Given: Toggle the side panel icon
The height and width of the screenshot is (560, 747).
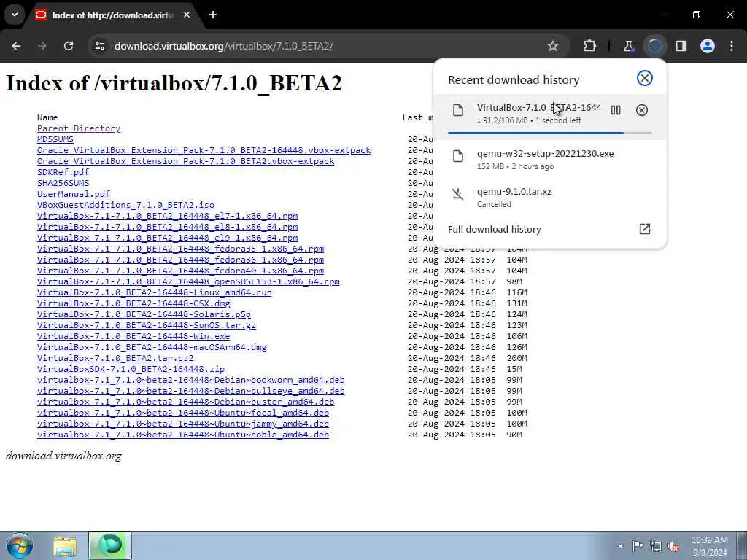Looking at the screenshot, I should point(681,46).
